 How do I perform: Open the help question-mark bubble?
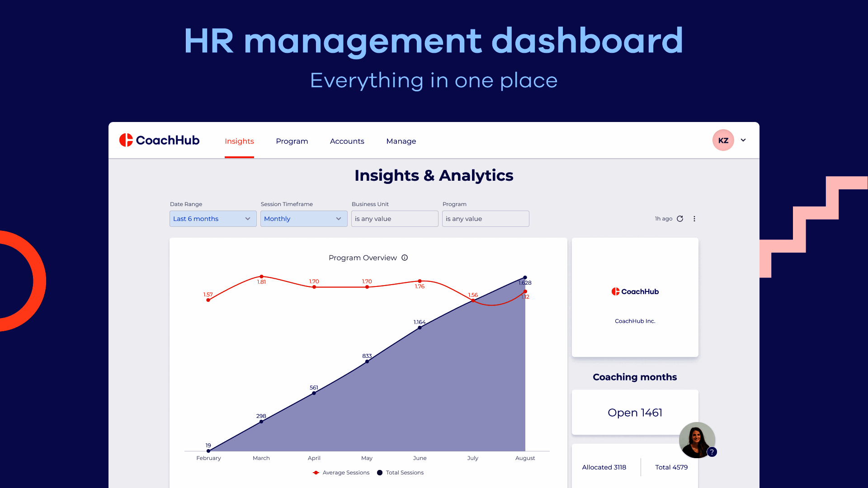[x=712, y=451]
